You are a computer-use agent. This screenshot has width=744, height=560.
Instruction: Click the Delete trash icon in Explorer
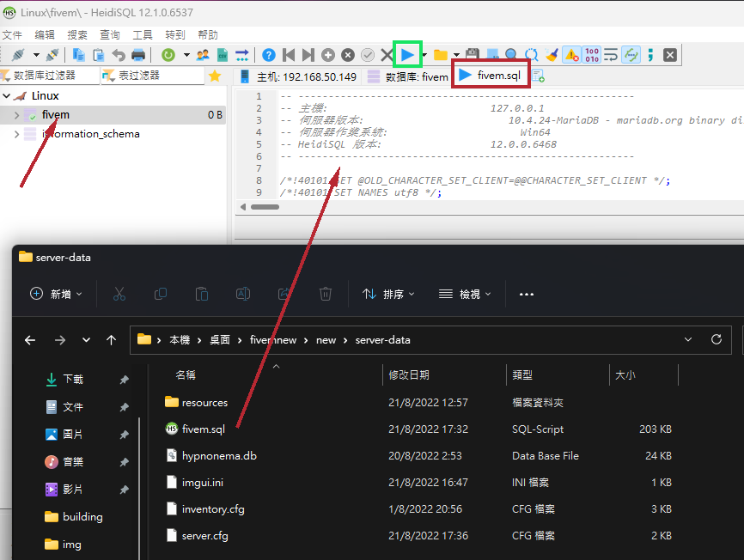325,294
